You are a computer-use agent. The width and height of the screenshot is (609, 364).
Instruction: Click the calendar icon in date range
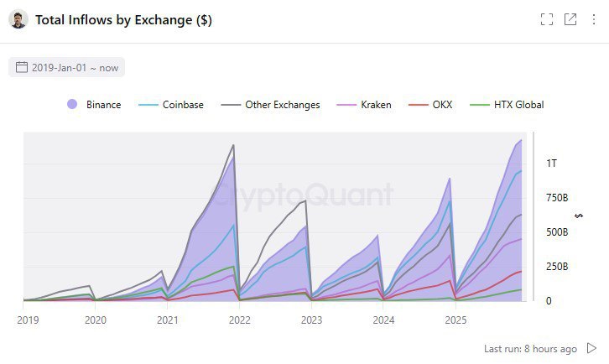click(22, 67)
